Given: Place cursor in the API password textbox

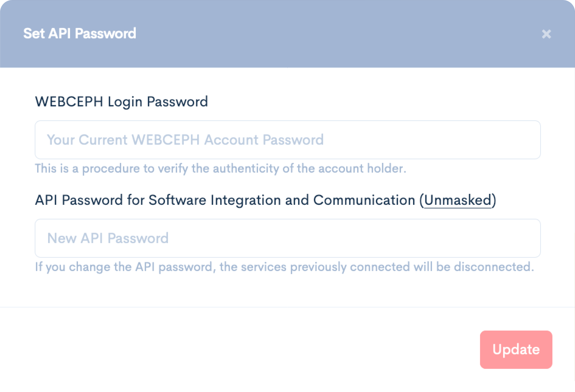Looking at the screenshot, I should [x=287, y=238].
